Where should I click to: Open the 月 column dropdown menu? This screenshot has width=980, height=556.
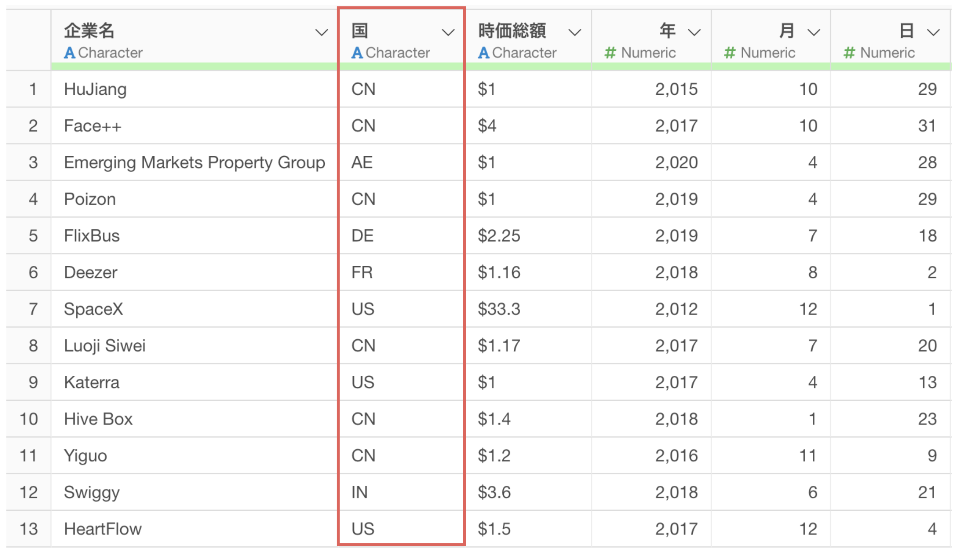(814, 32)
